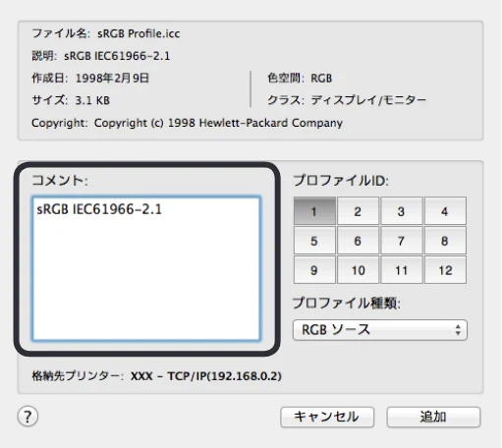Screen dimensions: 502x448
Task: Click the Hewlett-Packard copyright text
Action: pyautogui.click(x=218, y=123)
